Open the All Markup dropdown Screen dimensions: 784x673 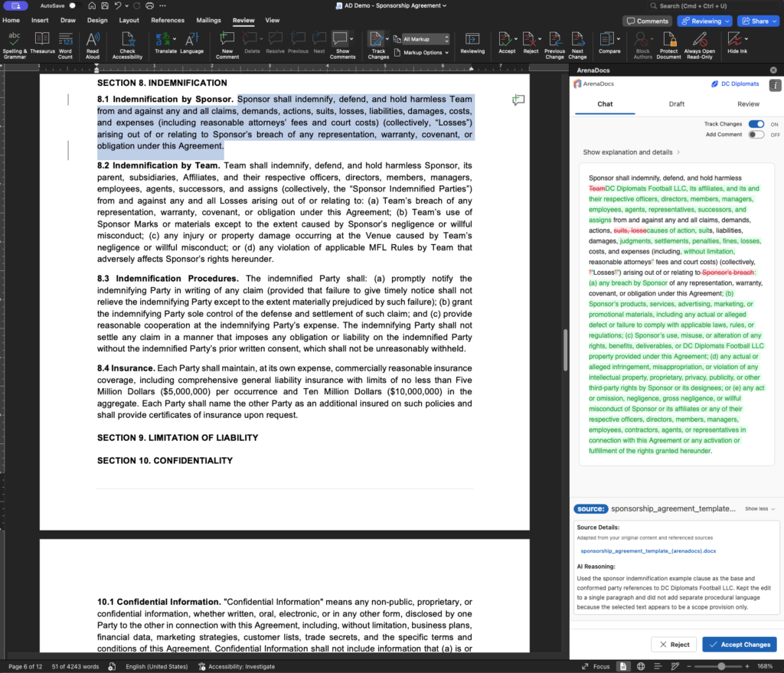[425, 38]
